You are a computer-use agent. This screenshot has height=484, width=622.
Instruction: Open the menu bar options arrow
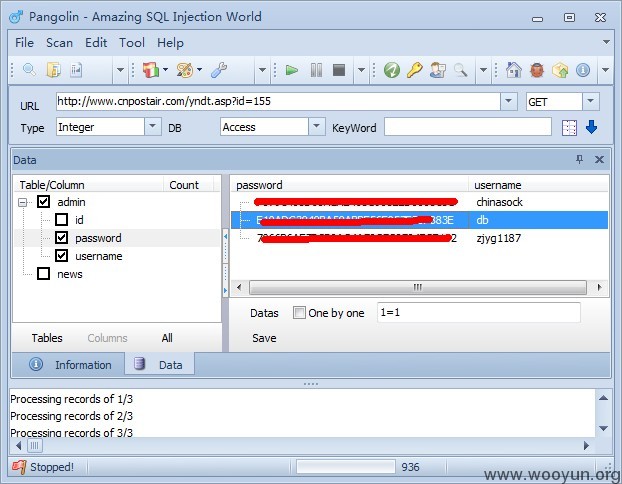click(x=606, y=42)
